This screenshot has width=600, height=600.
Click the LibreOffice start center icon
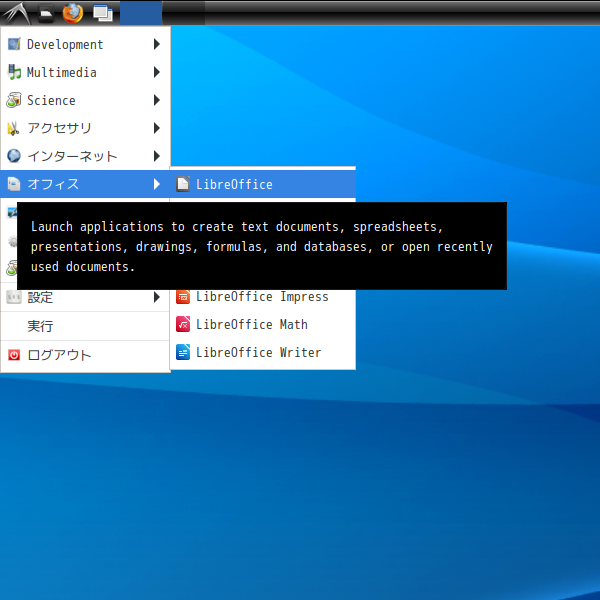point(183,184)
